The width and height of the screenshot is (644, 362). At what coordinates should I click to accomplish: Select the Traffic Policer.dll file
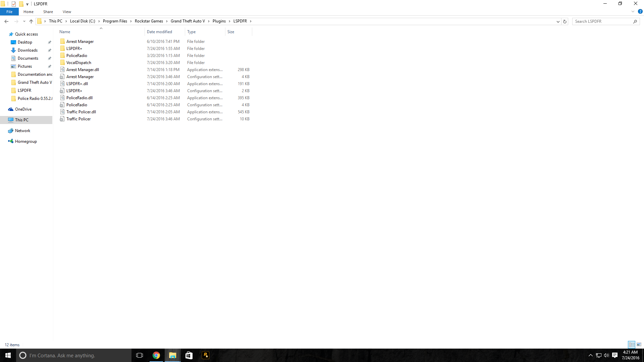point(81,112)
